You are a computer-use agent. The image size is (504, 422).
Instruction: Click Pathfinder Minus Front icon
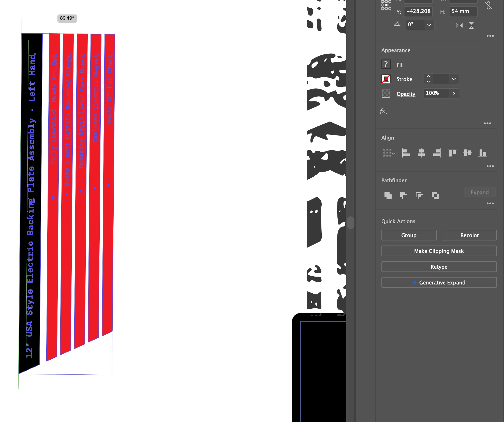[x=404, y=196]
